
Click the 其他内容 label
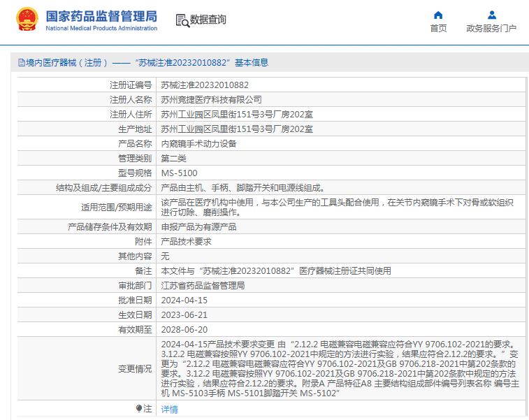pyautogui.click(x=135, y=256)
